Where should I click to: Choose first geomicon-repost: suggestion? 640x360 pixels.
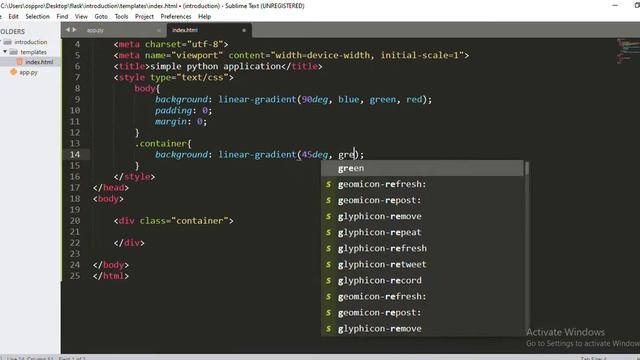(422, 200)
